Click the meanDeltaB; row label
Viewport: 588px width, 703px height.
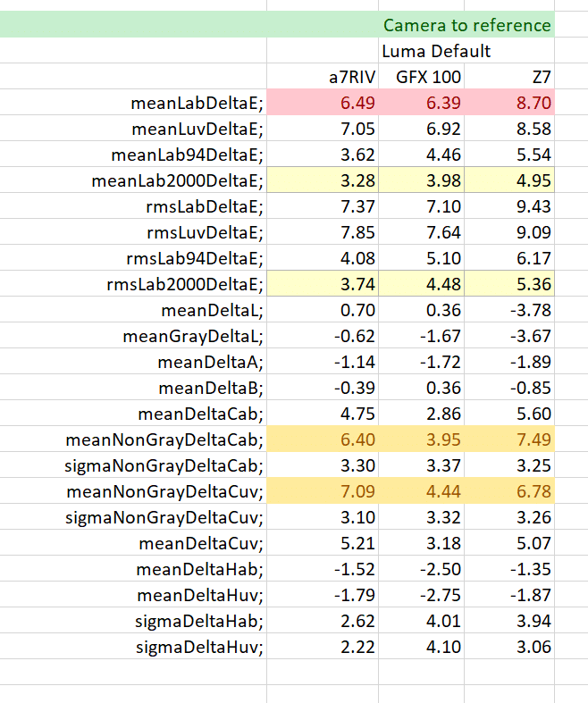pos(211,388)
